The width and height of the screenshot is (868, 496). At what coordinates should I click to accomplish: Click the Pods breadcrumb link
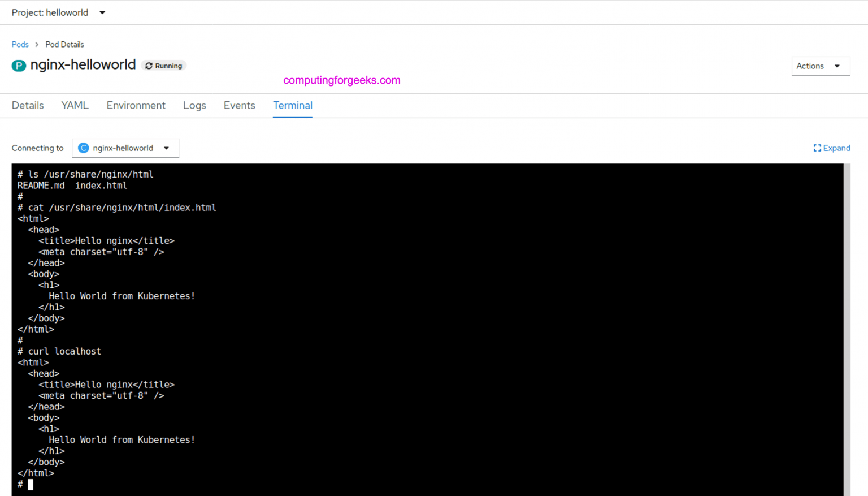pyautogui.click(x=20, y=44)
